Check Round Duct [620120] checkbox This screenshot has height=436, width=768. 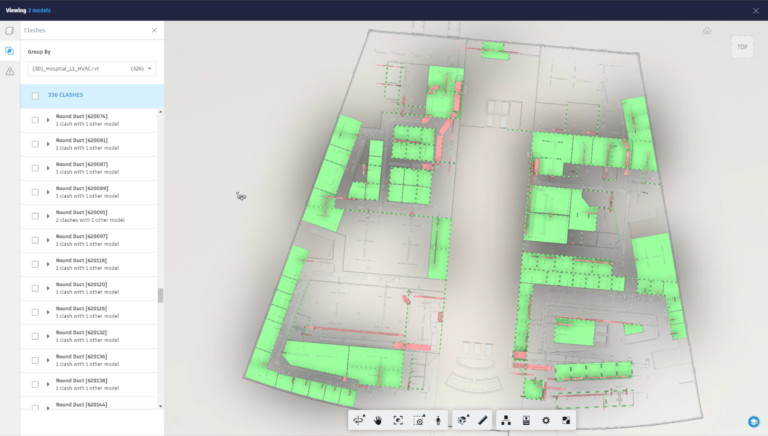(x=35, y=288)
